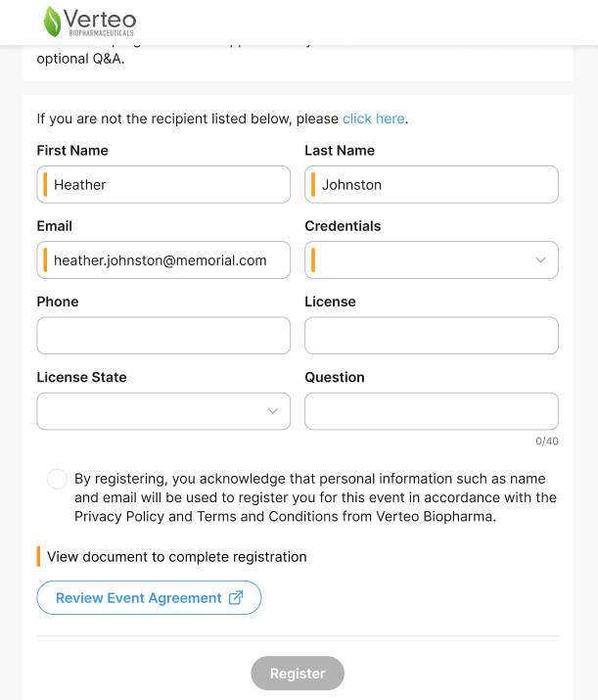Image resolution: width=598 pixels, height=700 pixels.
Task: Click the "View document to complete registration" notice
Action: coord(176,557)
